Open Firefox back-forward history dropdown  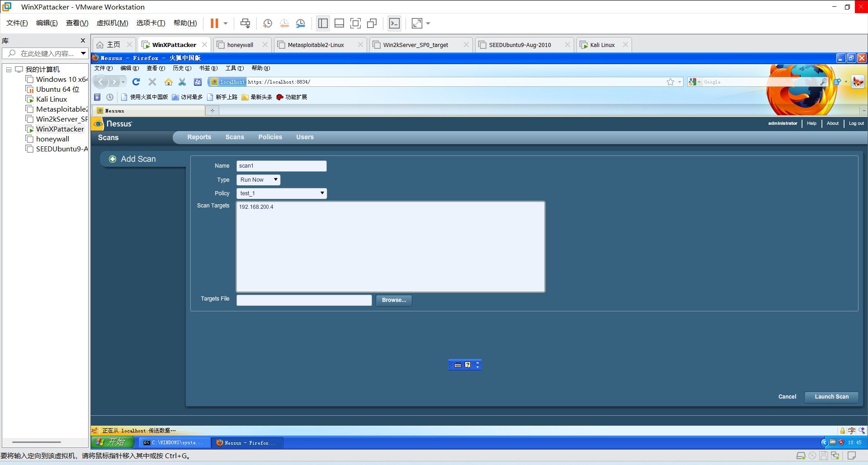(x=123, y=82)
